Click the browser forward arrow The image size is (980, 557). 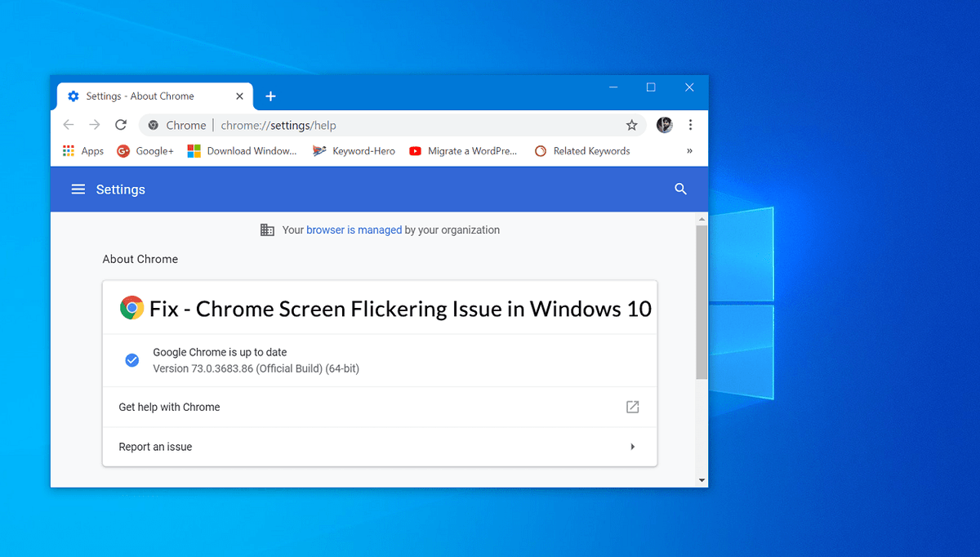pyautogui.click(x=95, y=125)
